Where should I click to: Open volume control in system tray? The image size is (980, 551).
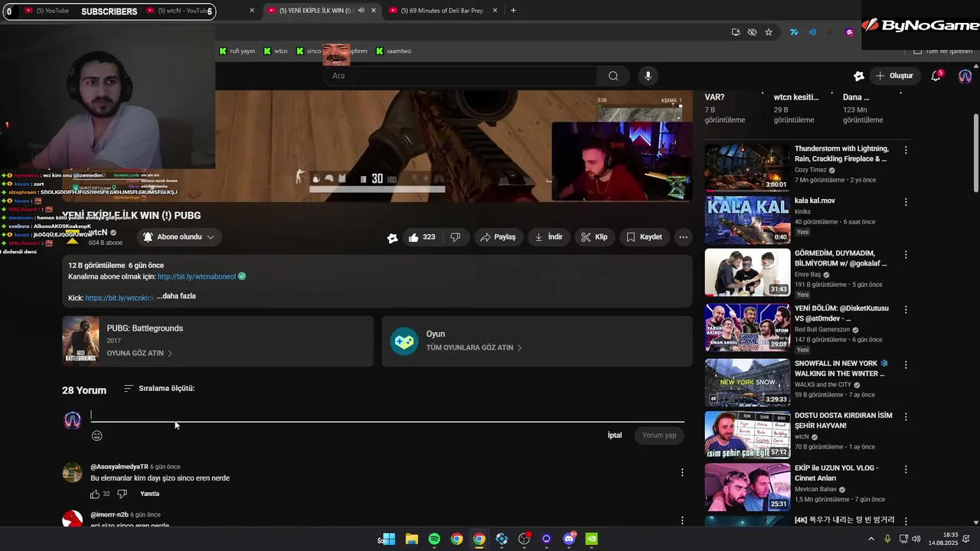coord(917,539)
